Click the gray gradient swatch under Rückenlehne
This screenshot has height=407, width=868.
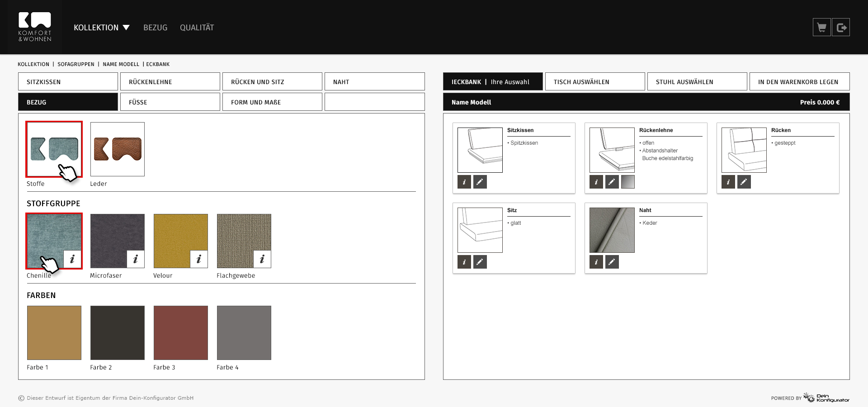coord(627,182)
